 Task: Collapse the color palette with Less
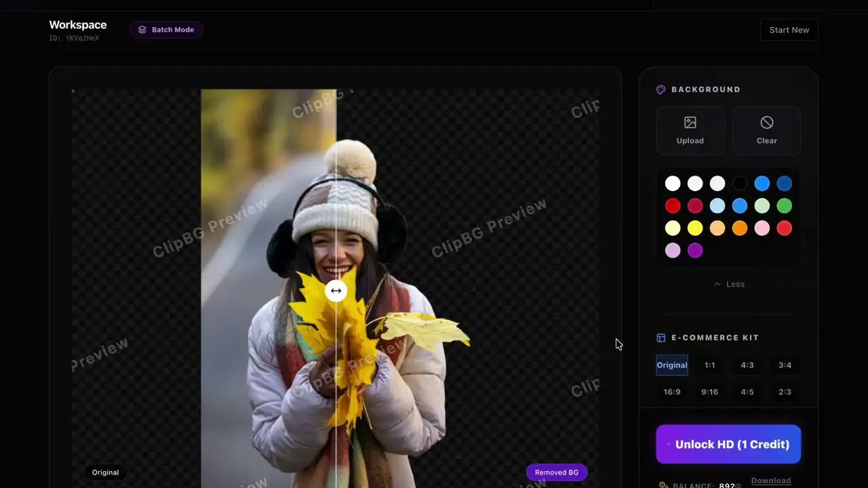coord(729,284)
